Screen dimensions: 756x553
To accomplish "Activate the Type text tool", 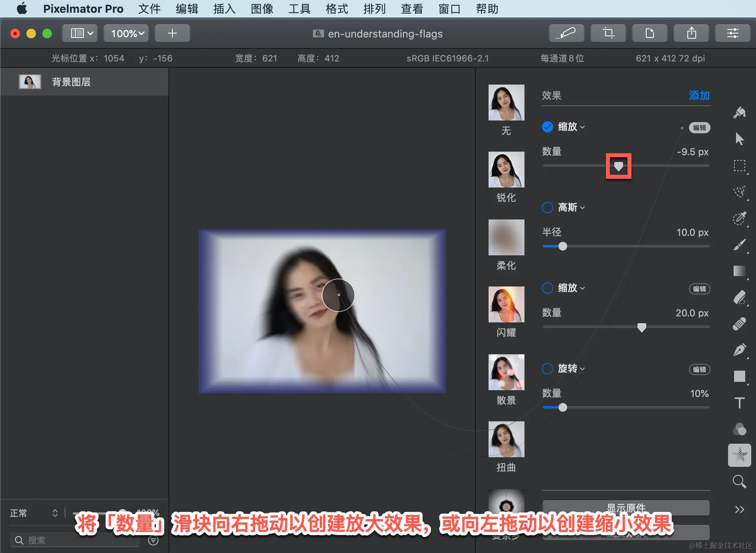I will pyautogui.click(x=739, y=403).
